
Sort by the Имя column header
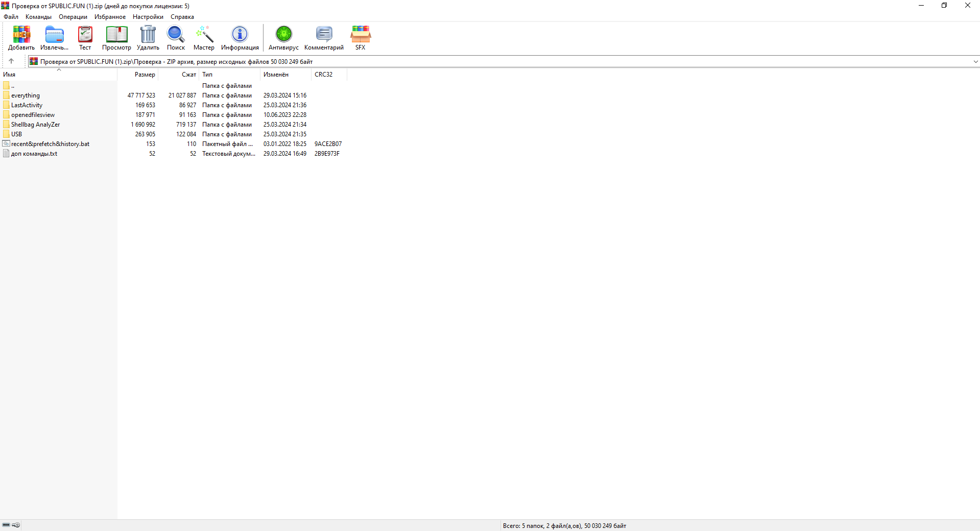pos(59,75)
